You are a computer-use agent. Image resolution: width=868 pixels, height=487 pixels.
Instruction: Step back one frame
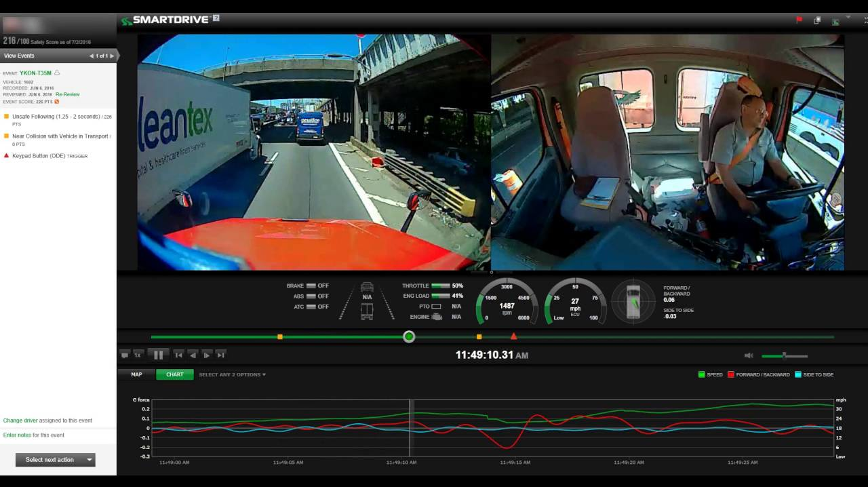[193, 355]
